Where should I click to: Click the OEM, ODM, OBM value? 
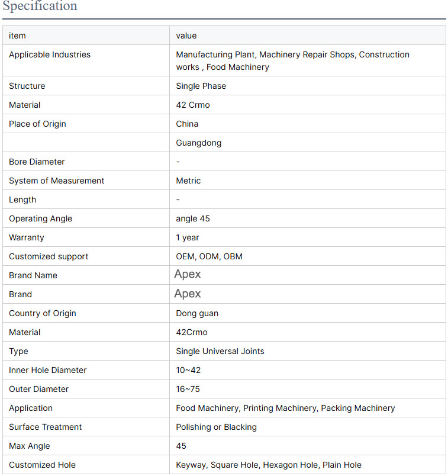click(x=209, y=256)
